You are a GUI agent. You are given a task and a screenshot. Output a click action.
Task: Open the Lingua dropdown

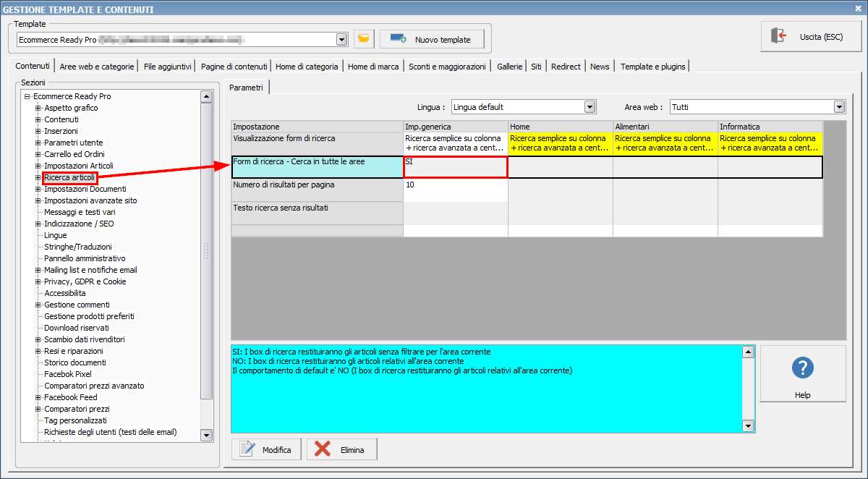click(590, 107)
